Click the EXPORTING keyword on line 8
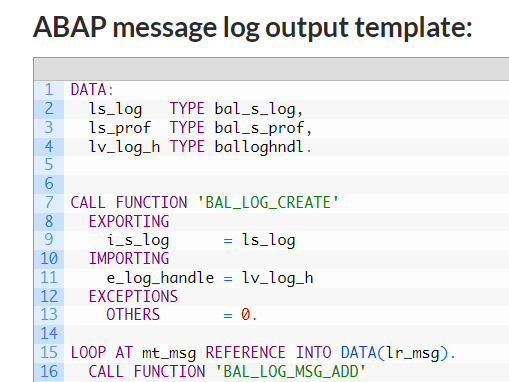This screenshot has height=382, width=509. tap(129, 221)
